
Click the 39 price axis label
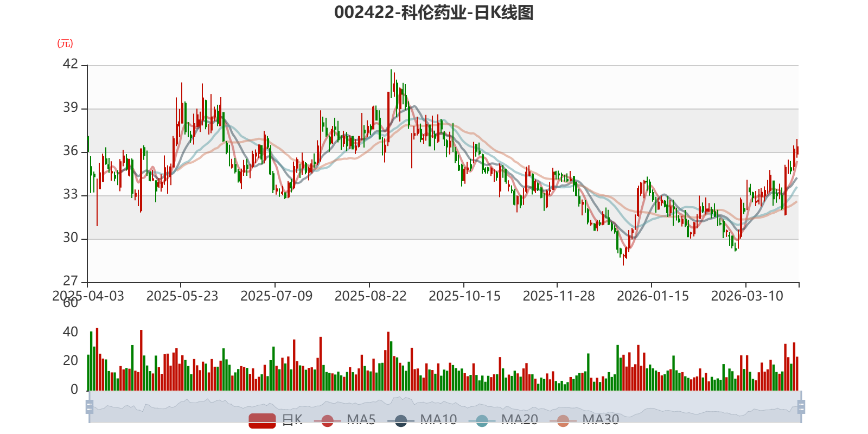pyautogui.click(x=71, y=107)
